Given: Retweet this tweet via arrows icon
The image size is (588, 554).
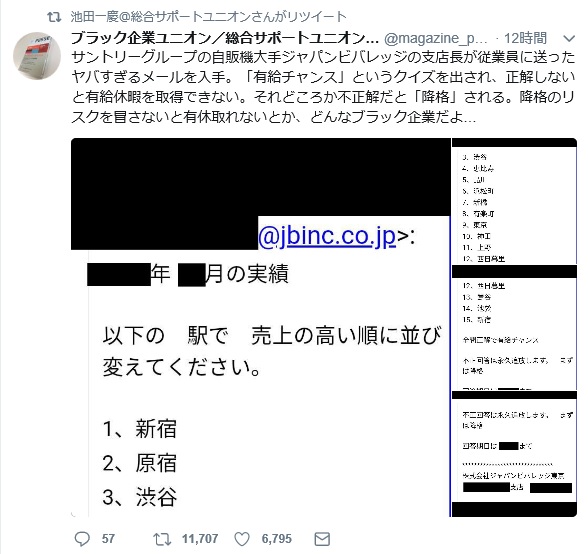Looking at the screenshot, I should (162, 539).
